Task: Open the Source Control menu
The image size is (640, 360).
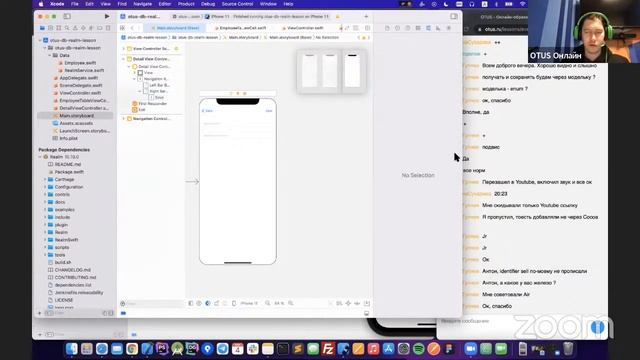Action: click(x=237, y=4)
